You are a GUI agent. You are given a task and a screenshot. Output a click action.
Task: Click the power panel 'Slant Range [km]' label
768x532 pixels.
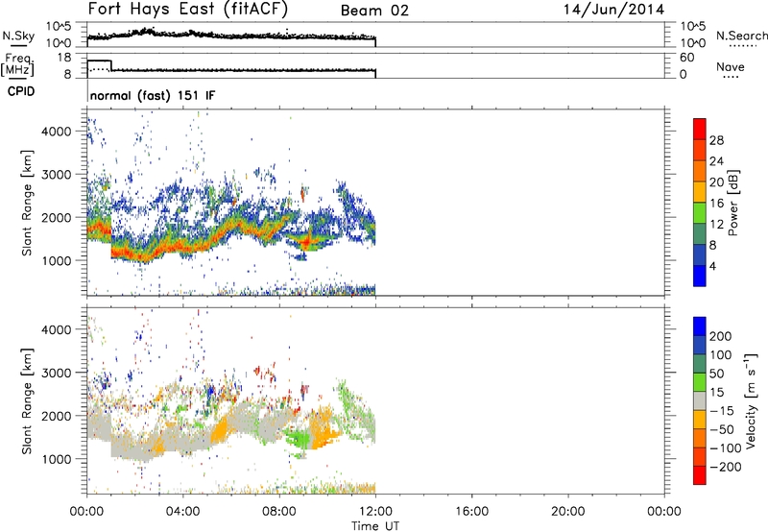[x=27, y=203]
